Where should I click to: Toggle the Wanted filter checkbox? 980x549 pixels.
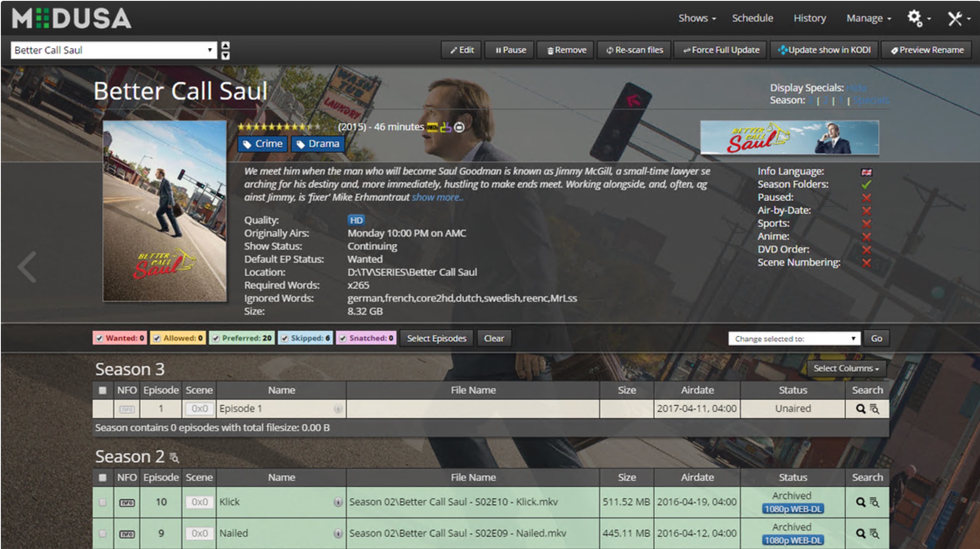(x=100, y=338)
